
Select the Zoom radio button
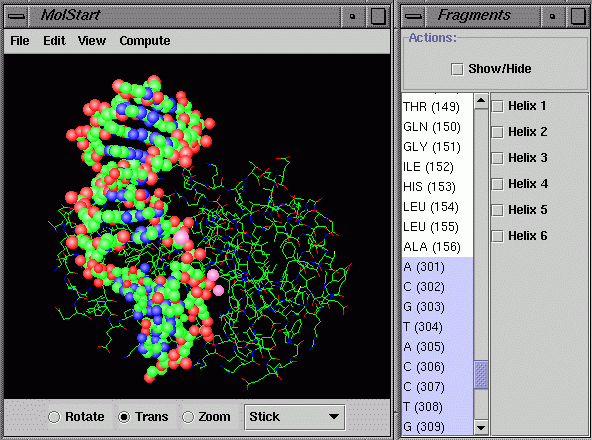[188, 417]
